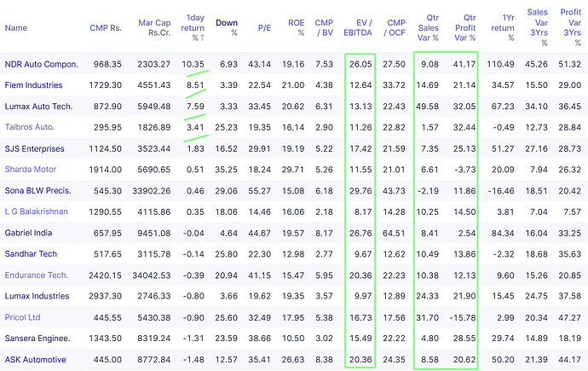Sort by CMP / BV header
Viewport: 588px width, 371px height.
[x=324, y=28]
